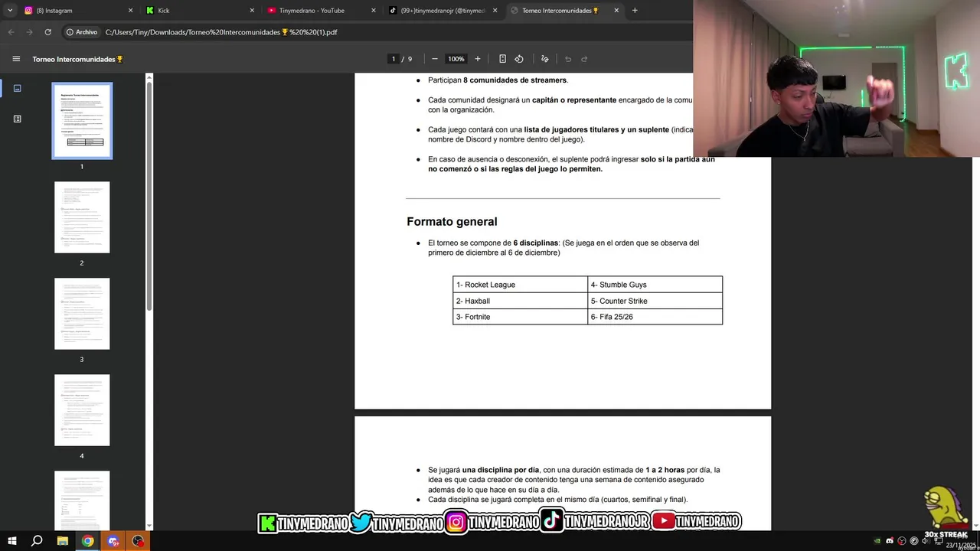Click the volume speaker tray icon
This screenshot has height=551, width=980.
point(925,541)
